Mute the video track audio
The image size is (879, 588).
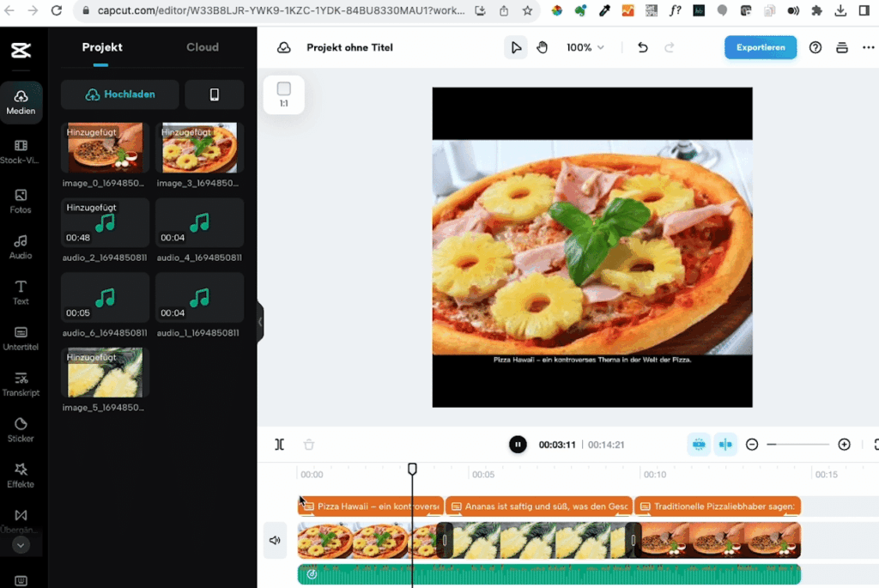click(275, 540)
